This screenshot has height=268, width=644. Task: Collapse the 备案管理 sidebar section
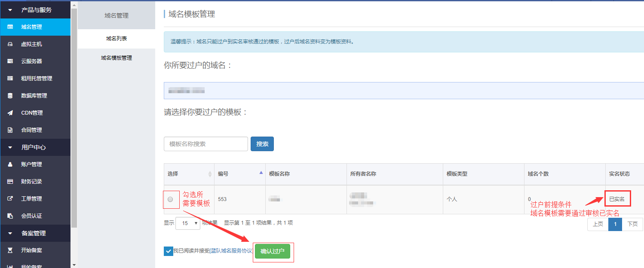[x=10, y=233]
